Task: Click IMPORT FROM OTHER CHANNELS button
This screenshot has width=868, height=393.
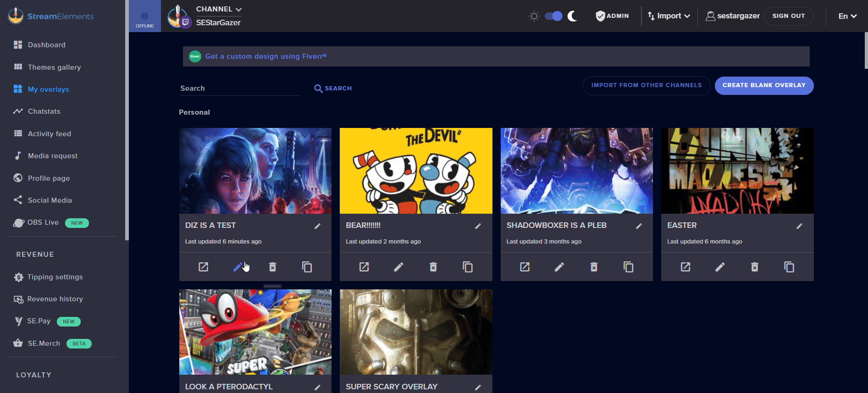Action: [x=647, y=85]
